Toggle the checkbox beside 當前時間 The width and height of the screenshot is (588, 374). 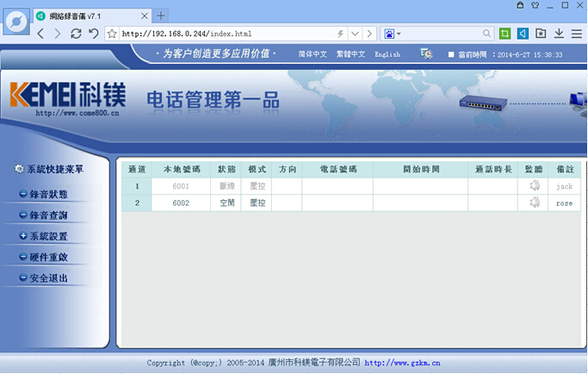[x=451, y=54]
